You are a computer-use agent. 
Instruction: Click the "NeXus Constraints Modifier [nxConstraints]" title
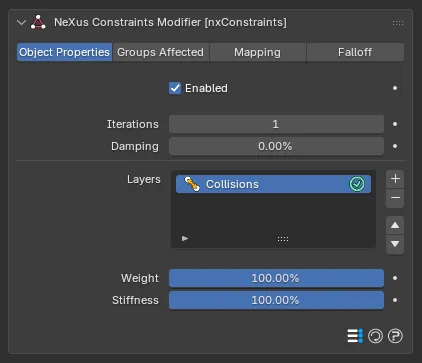click(x=170, y=22)
